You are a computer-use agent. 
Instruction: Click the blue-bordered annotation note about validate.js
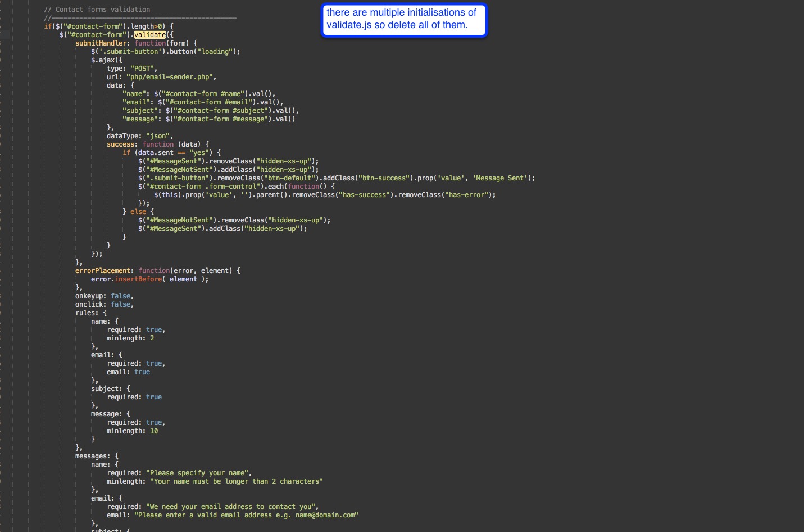(x=403, y=19)
